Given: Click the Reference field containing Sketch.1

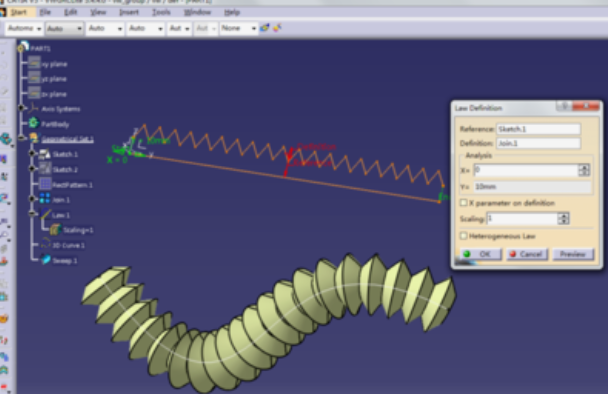Looking at the screenshot, I should [x=539, y=129].
